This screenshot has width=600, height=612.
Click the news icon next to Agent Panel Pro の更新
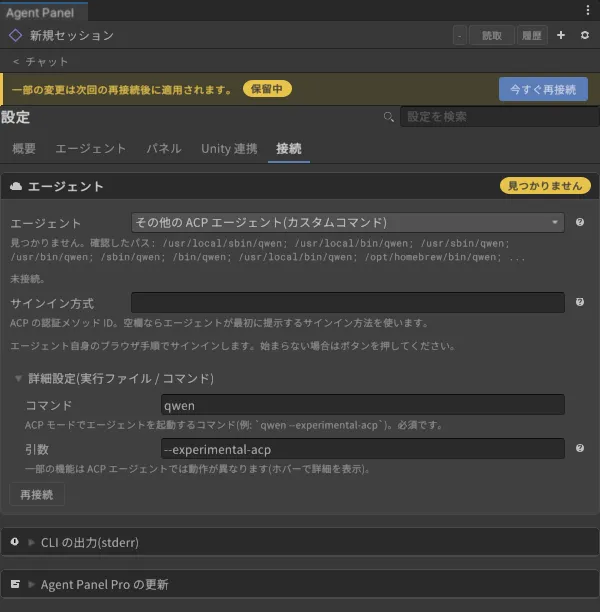point(15,584)
